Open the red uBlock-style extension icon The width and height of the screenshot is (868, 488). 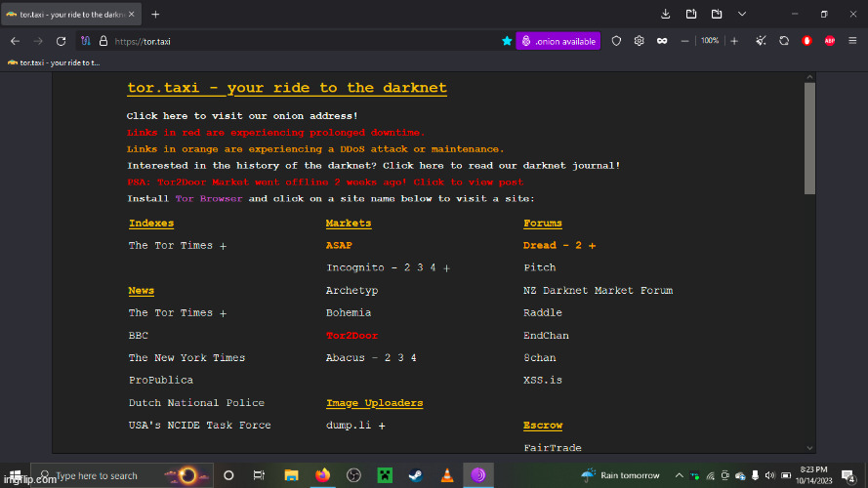click(x=806, y=41)
